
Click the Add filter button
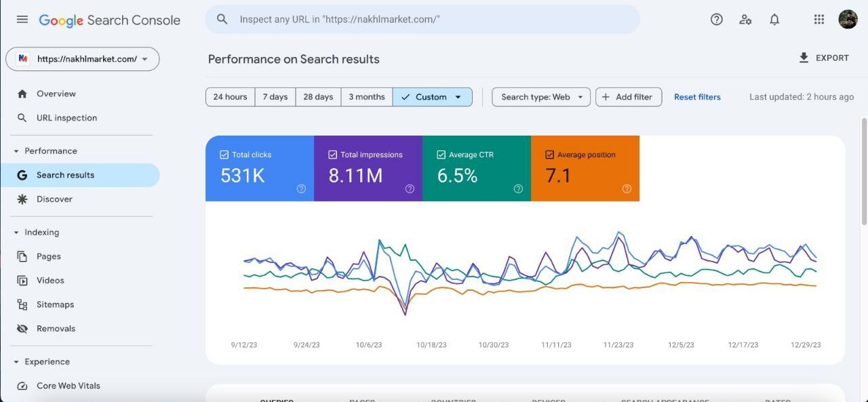click(628, 97)
